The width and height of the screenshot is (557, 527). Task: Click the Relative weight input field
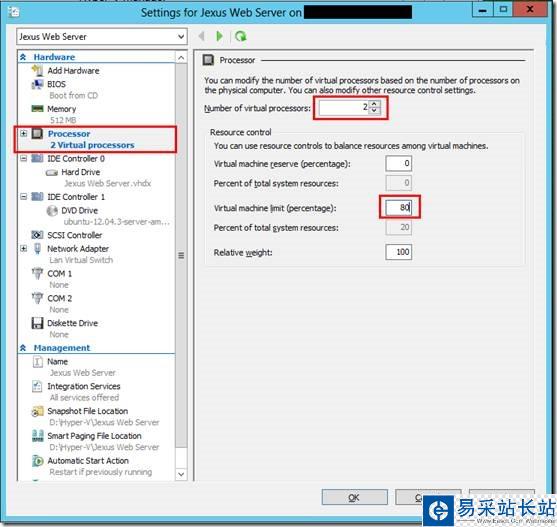(399, 252)
